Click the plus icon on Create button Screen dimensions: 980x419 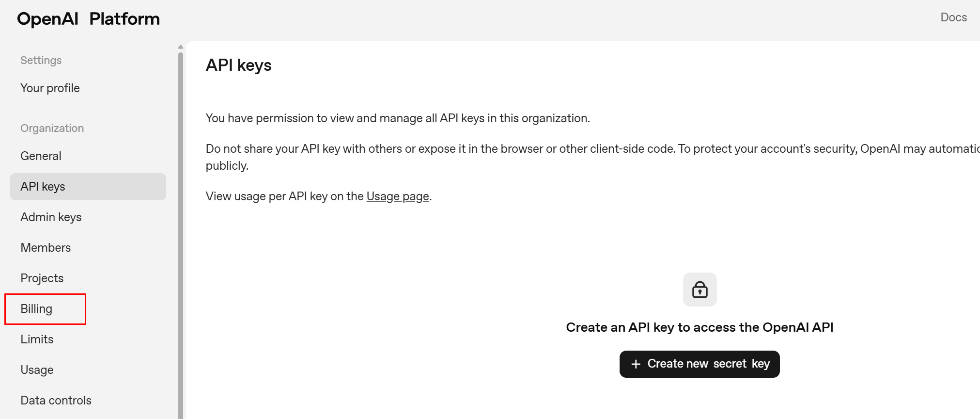coord(636,364)
